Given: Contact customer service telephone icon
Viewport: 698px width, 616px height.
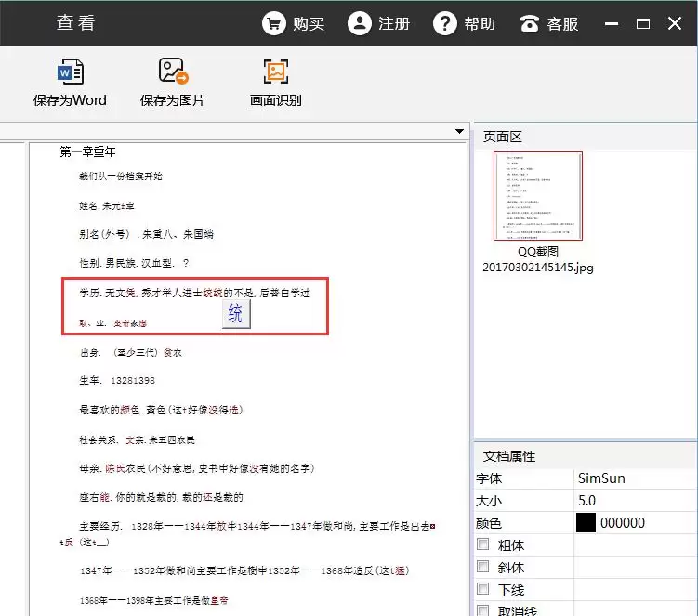Looking at the screenshot, I should click(x=529, y=23).
